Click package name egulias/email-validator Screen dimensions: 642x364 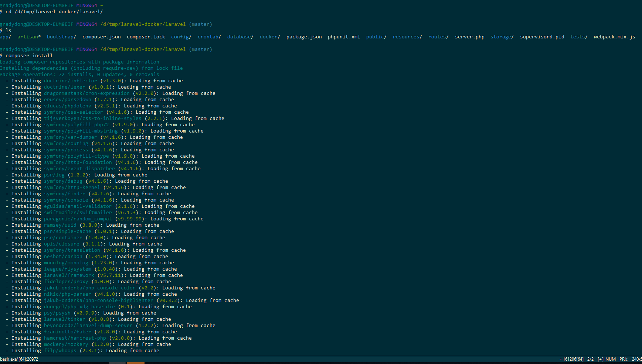coord(78,206)
